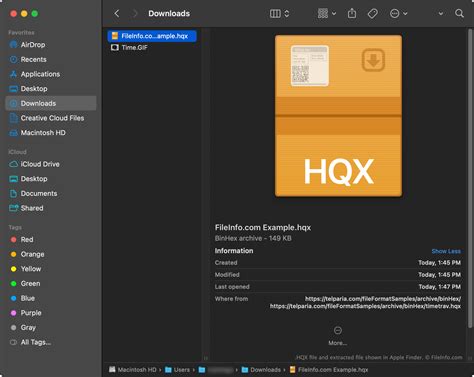474x377 pixels.
Task: Click the tag icon in toolbar
Action: (372, 14)
